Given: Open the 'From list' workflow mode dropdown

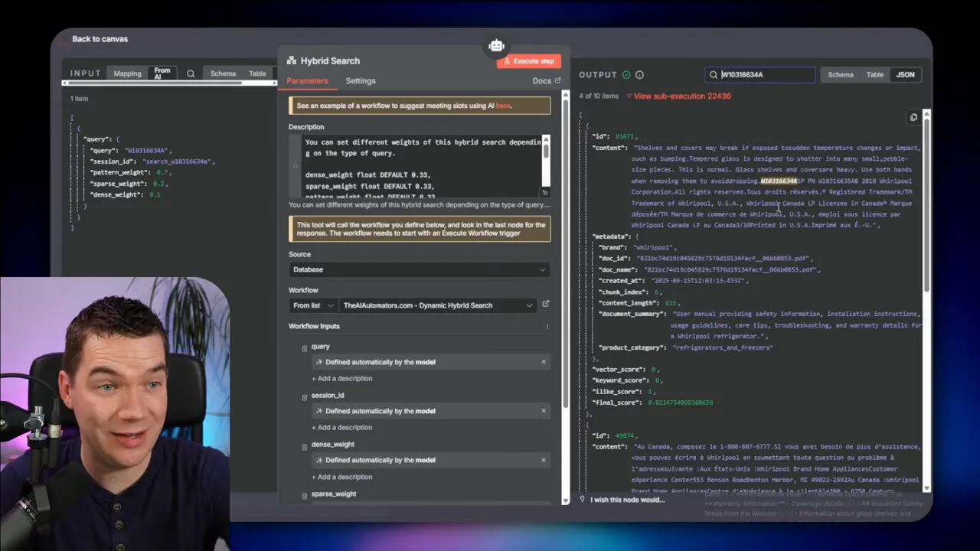Looking at the screenshot, I should pyautogui.click(x=313, y=305).
